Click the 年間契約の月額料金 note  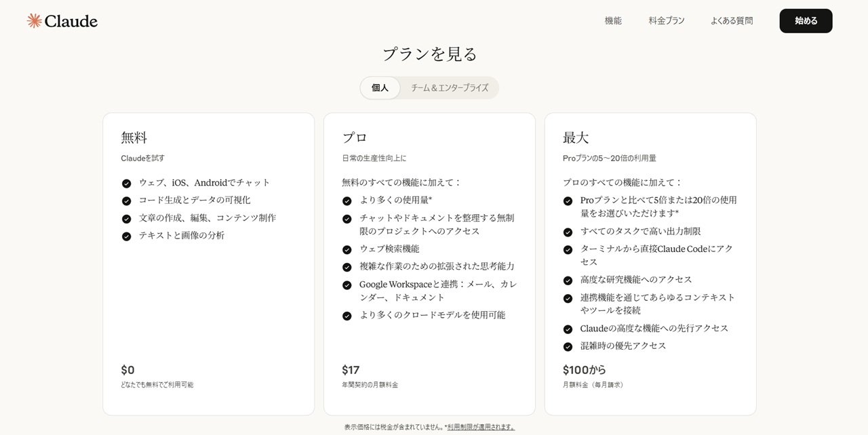coord(370,384)
